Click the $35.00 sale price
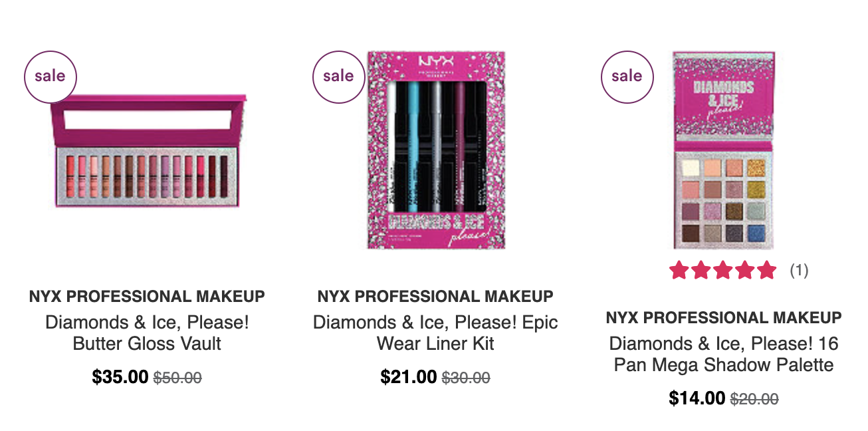The width and height of the screenshot is (868, 431). click(120, 377)
